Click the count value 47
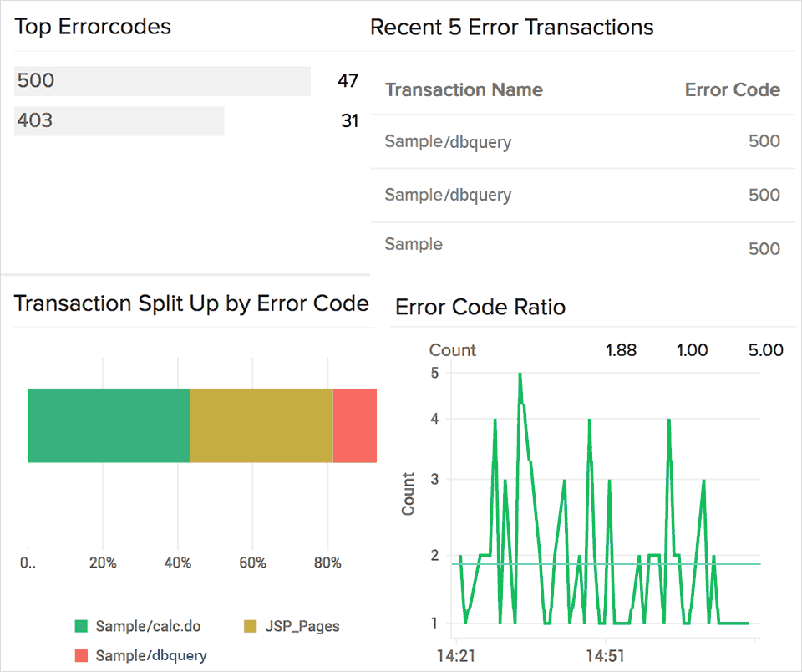The width and height of the screenshot is (802, 672). pyautogui.click(x=348, y=81)
